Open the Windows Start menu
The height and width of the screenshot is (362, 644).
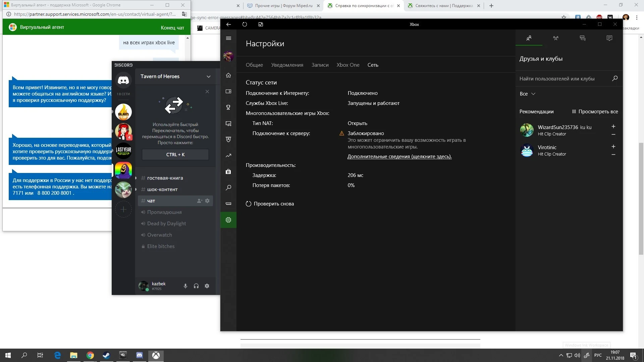8,355
